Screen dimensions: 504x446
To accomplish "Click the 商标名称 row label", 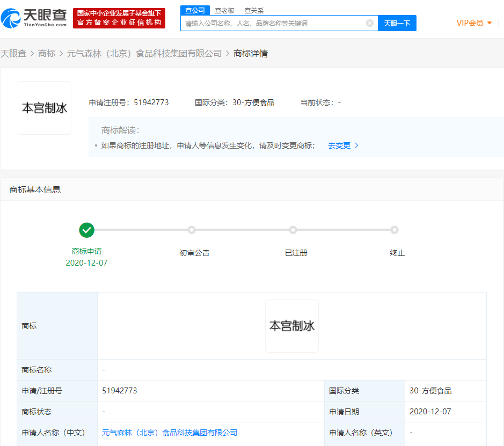I will [x=36, y=370].
